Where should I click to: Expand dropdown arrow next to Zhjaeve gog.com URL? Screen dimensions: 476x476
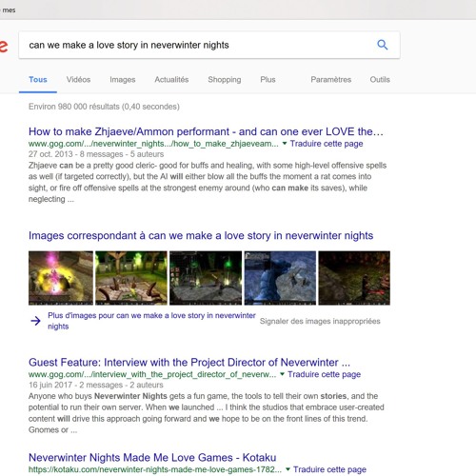point(285,144)
